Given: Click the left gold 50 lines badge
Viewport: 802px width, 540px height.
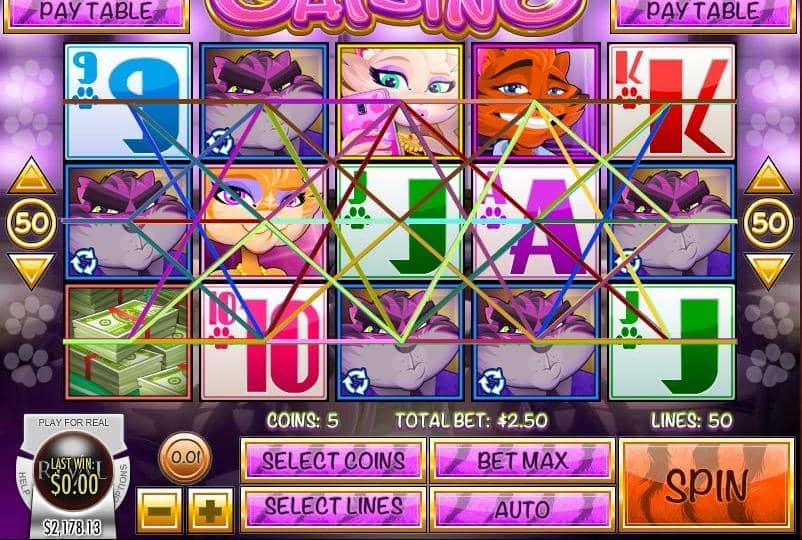Looking at the screenshot, I should [31, 223].
